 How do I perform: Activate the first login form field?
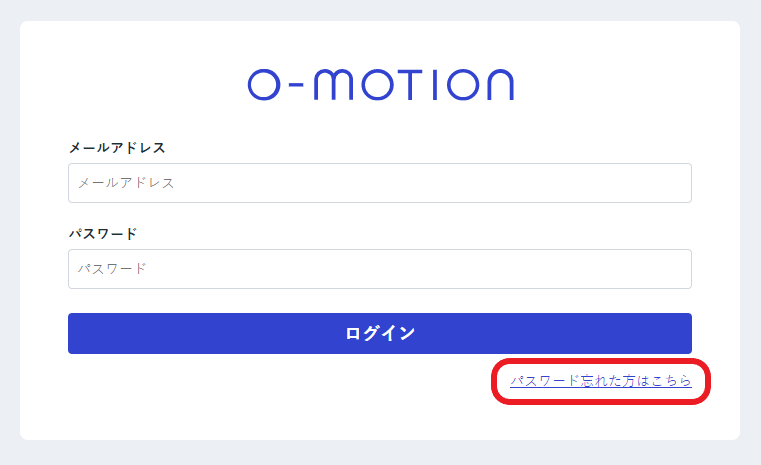[x=380, y=183]
